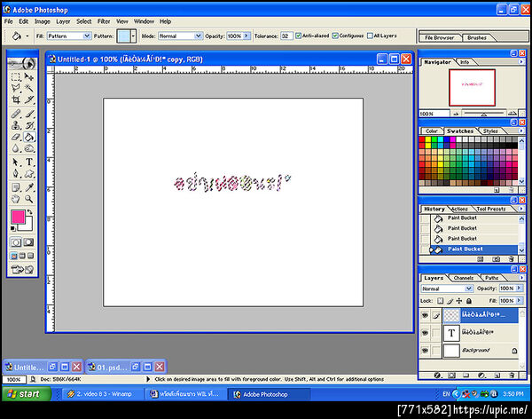The image size is (532, 419).
Task: Select the Paint Bucket tool in toolbox
Action: coord(29,137)
